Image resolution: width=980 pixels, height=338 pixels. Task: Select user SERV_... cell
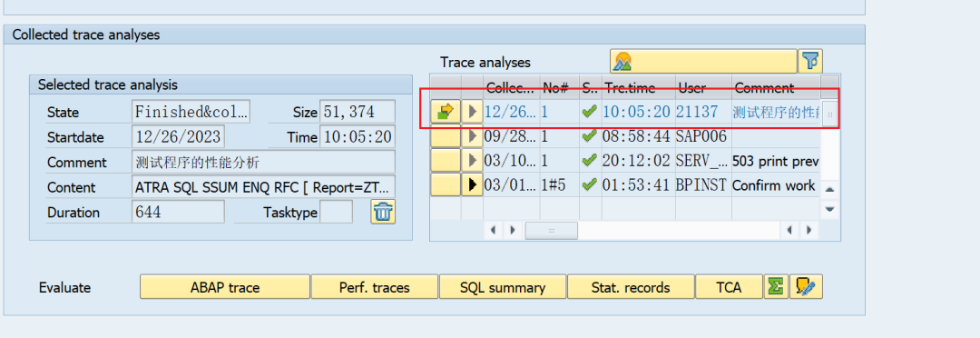pyautogui.click(x=703, y=160)
